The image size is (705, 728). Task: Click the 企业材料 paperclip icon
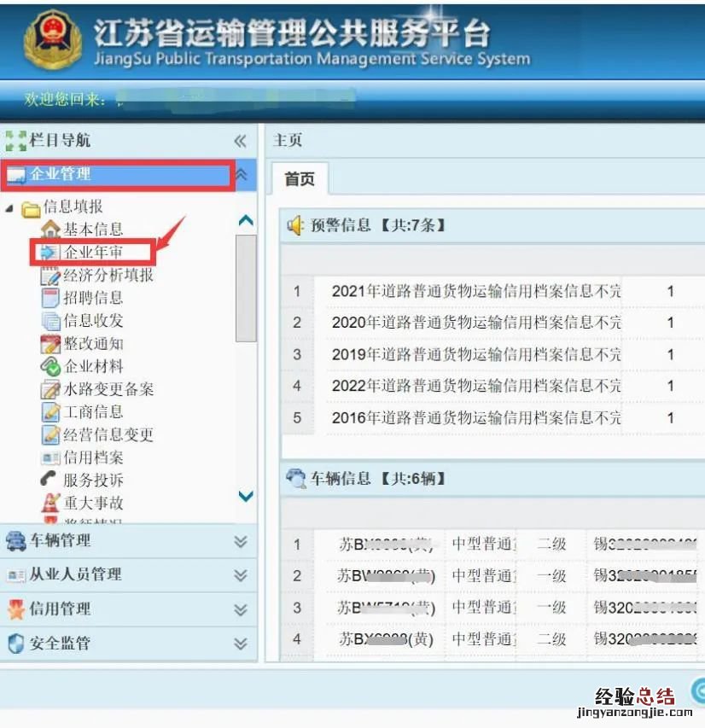click(50, 367)
